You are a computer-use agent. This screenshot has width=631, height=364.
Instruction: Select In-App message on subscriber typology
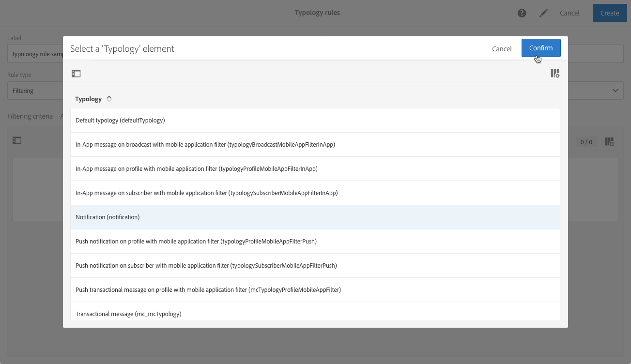207,193
